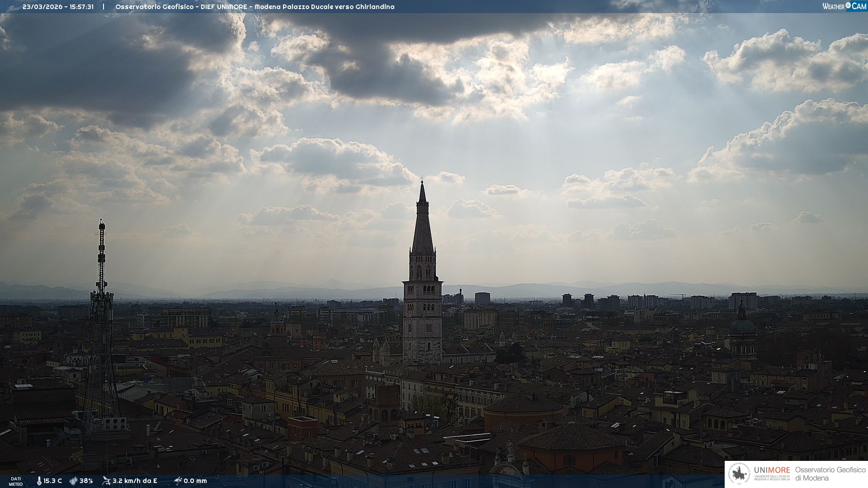Viewport: 868px width, 488px height.
Task: Click the 38% humidity reading
Action: pyautogui.click(x=86, y=481)
